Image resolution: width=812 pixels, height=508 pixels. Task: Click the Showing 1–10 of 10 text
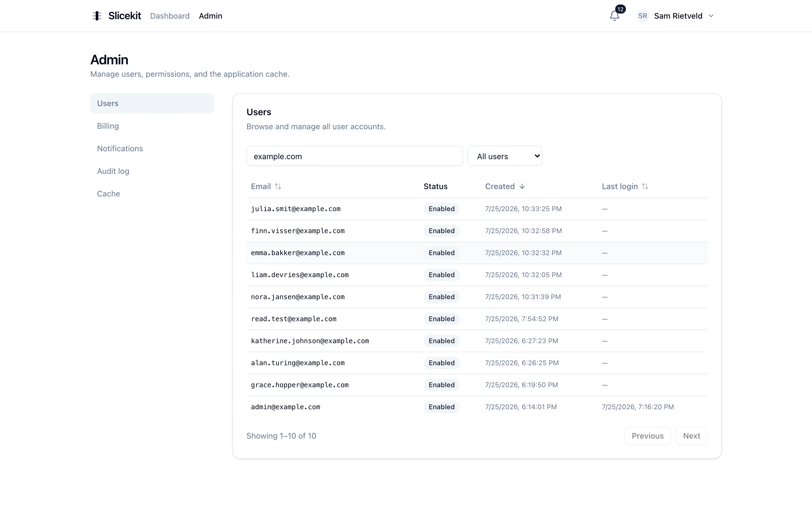tap(281, 436)
